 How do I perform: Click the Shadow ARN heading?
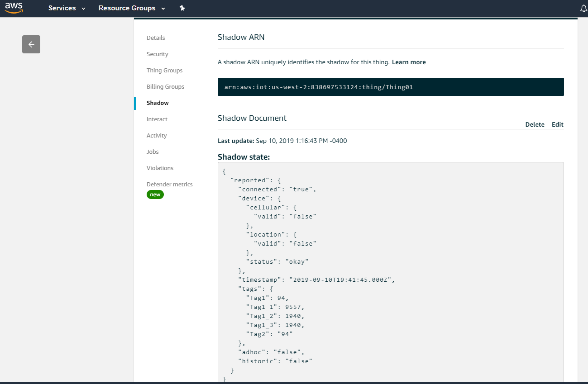click(241, 38)
